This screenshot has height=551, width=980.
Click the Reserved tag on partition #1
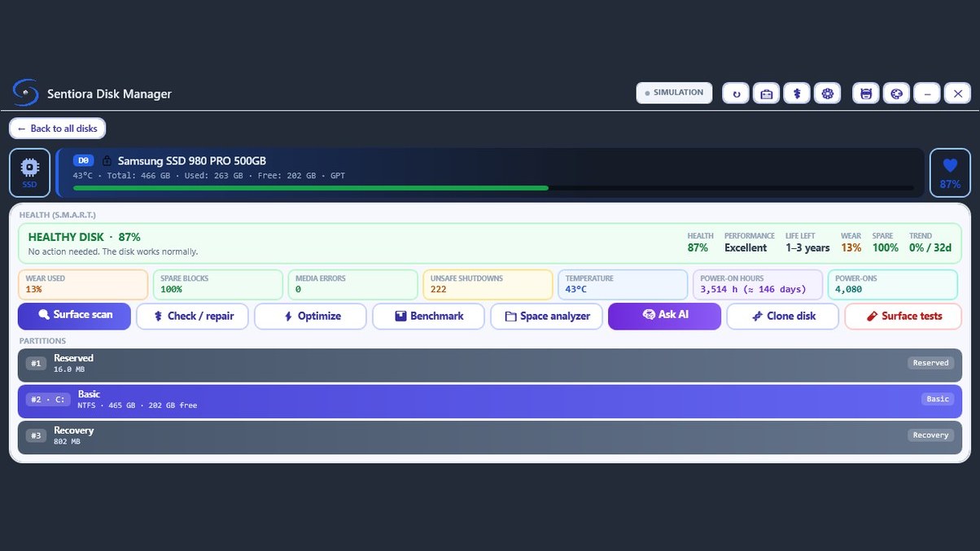tap(930, 363)
